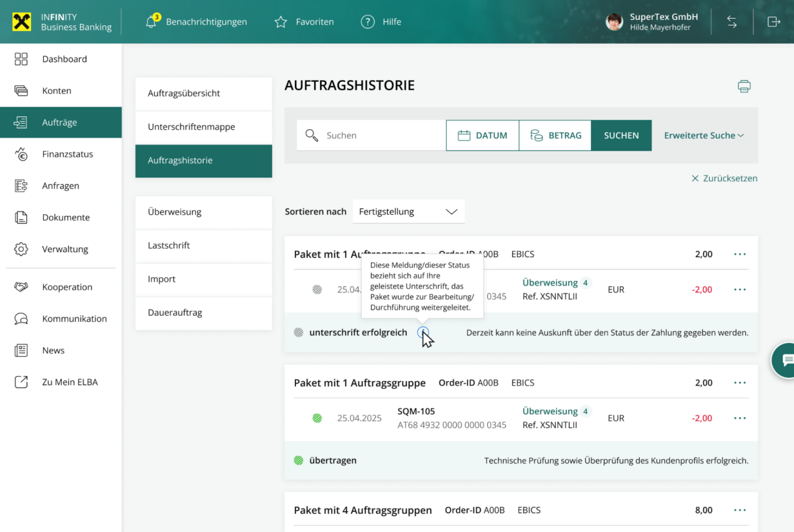Expand the Fertigstellung sort dropdown

408,212
